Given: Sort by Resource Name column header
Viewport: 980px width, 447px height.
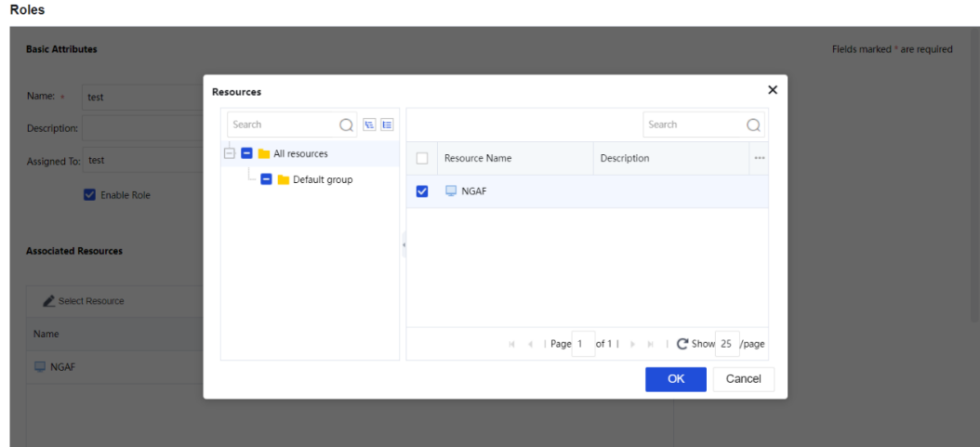Looking at the screenshot, I should [478, 159].
